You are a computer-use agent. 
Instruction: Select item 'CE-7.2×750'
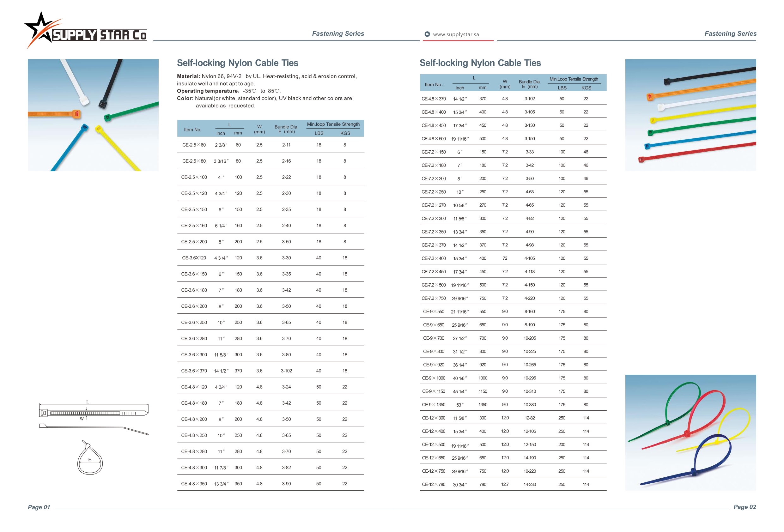[434, 299]
